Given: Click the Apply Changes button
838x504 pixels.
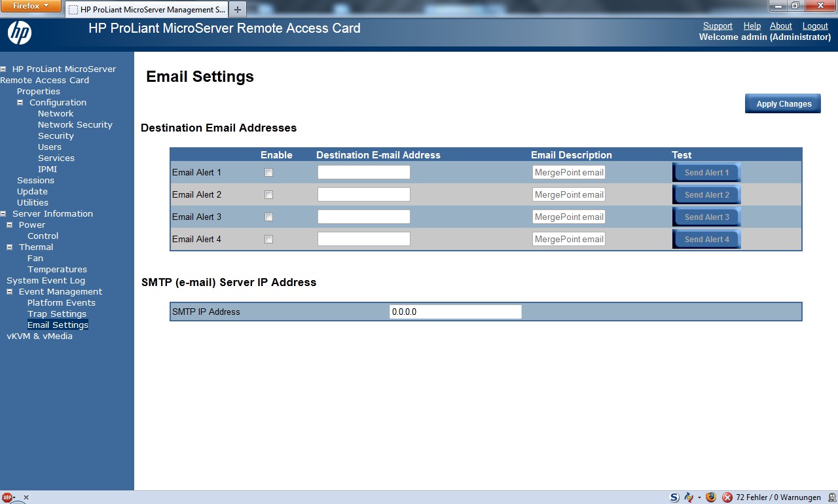Looking at the screenshot, I should coord(783,103).
